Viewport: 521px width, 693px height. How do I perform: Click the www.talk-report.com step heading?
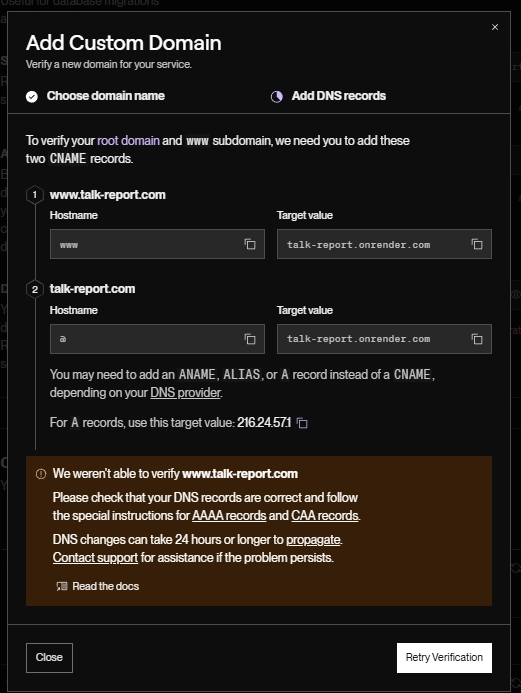108,195
